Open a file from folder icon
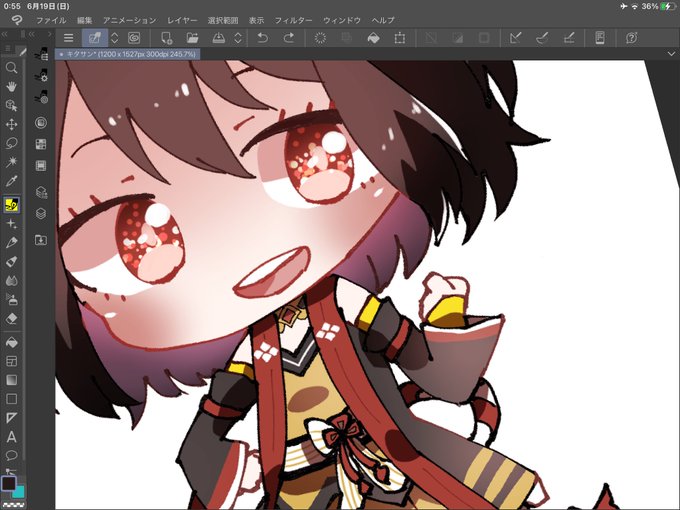Viewport: 680px width, 510px height. pyautogui.click(x=193, y=38)
